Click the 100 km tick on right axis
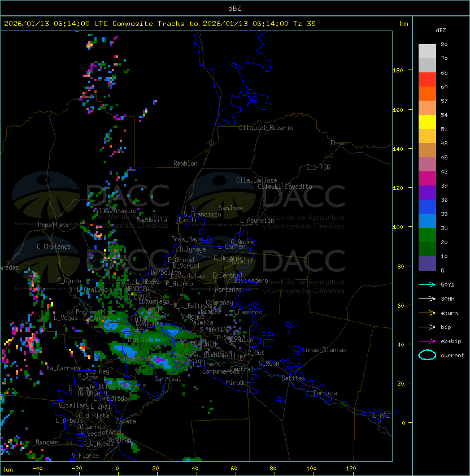 click(x=398, y=227)
